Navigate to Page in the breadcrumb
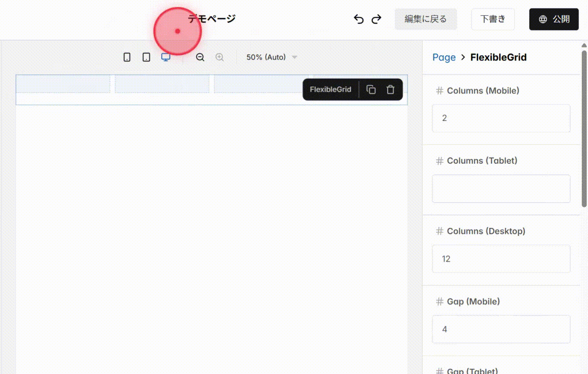The width and height of the screenshot is (588, 374). pos(444,57)
